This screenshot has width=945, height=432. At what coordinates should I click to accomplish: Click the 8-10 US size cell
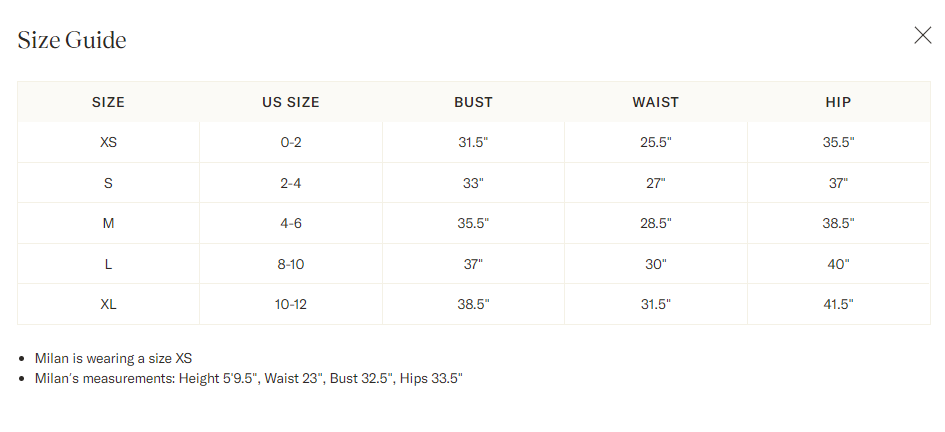point(291,264)
